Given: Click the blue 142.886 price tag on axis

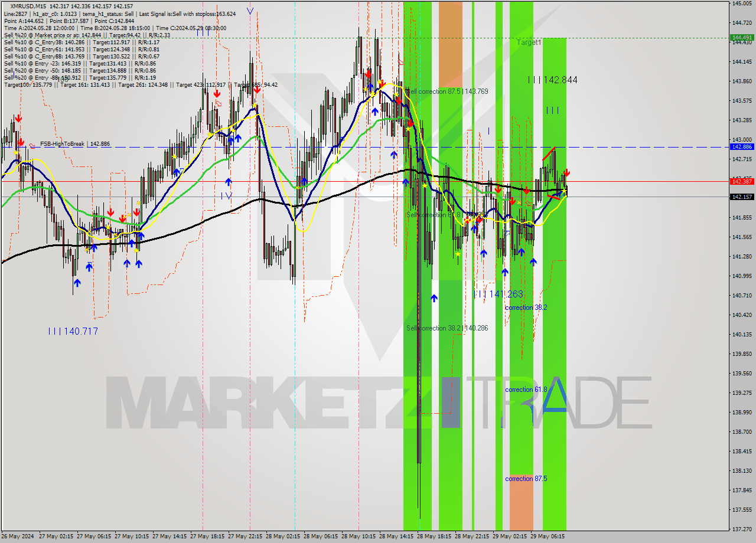Looking at the screenshot, I should coord(741,146).
